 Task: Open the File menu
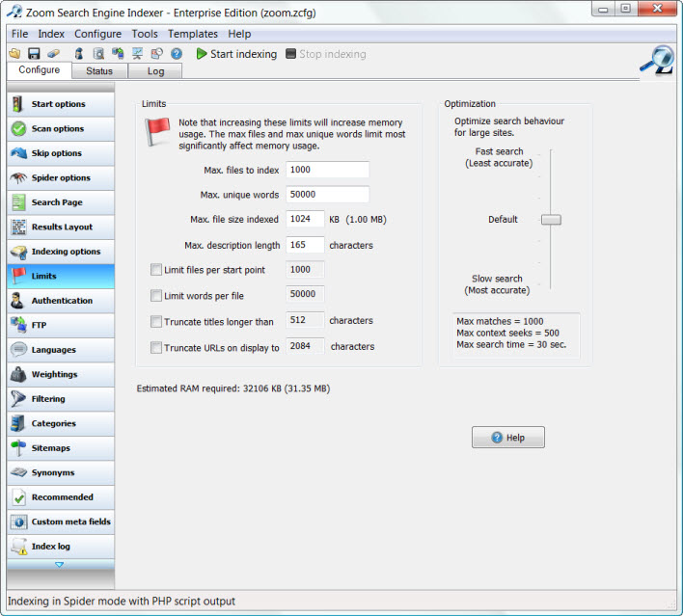[x=19, y=34]
